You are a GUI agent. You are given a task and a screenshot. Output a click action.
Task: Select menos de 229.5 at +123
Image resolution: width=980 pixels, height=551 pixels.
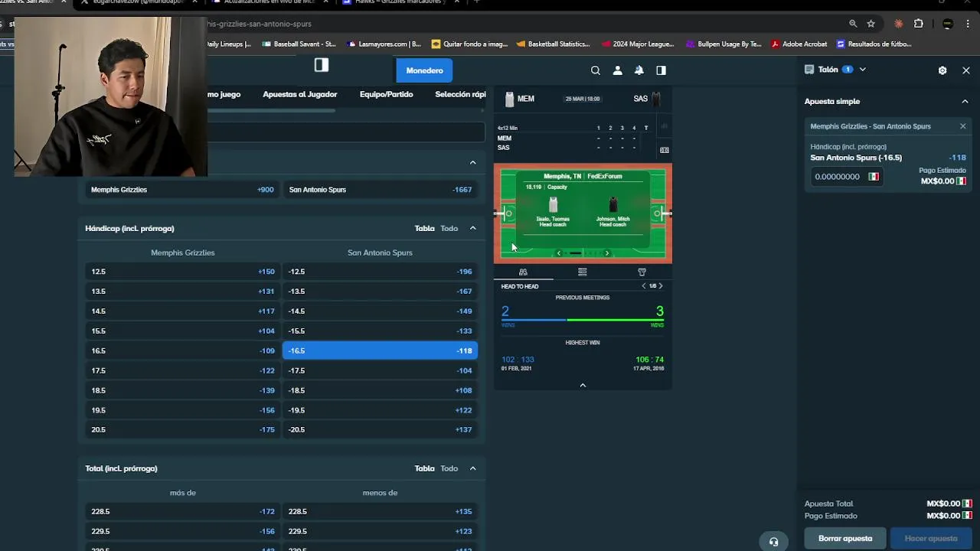click(380, 531)
